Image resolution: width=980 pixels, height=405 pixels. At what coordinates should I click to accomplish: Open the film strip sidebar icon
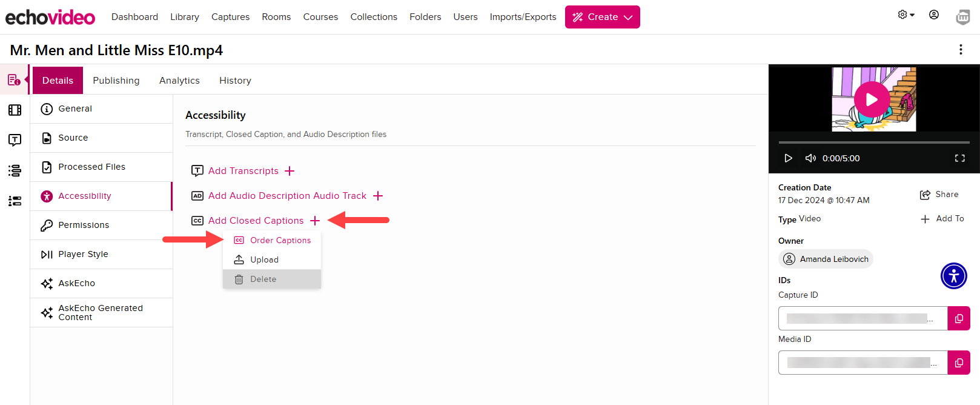tap(15, 110)
